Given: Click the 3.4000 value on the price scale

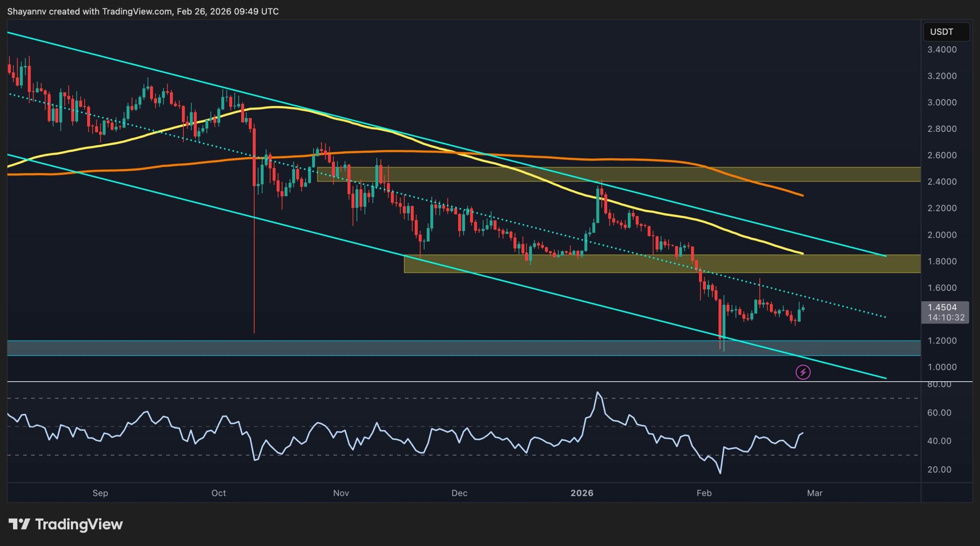Looking at the screenshot, I should (x=942, y=49).
